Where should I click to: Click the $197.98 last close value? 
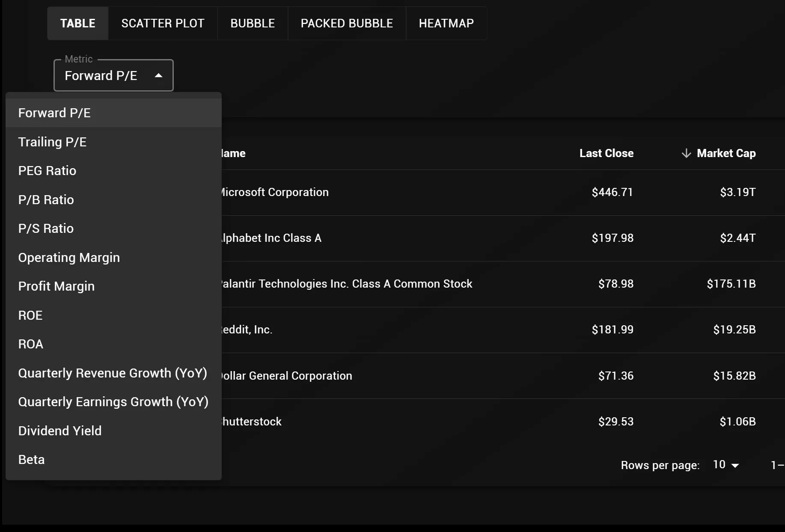click(613, 238)
